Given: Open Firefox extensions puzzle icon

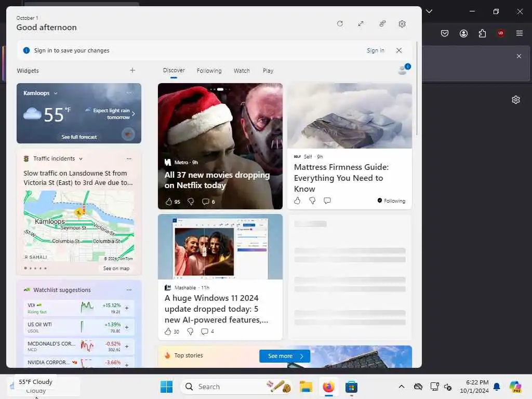Looking at the screenshot, I should click(x=482, y=33).
